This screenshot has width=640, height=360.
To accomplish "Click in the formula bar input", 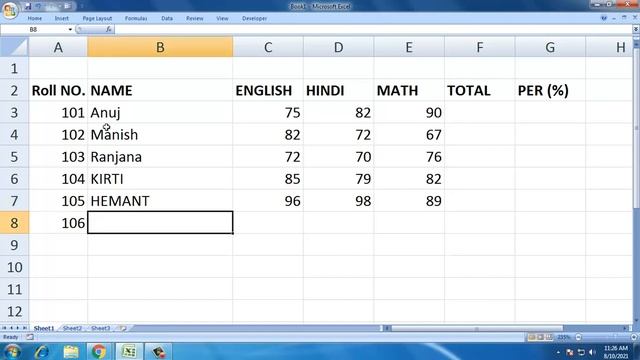I will point(373,29).
